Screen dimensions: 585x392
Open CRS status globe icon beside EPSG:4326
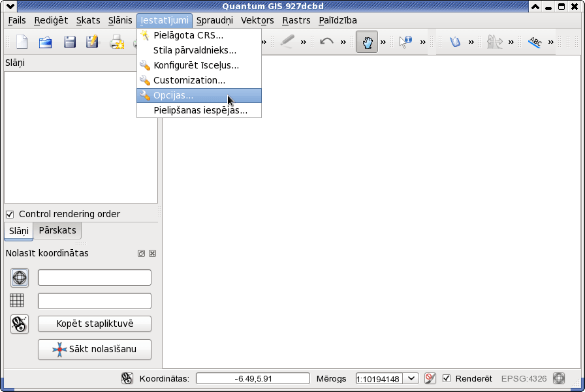[x=559, y=378]
